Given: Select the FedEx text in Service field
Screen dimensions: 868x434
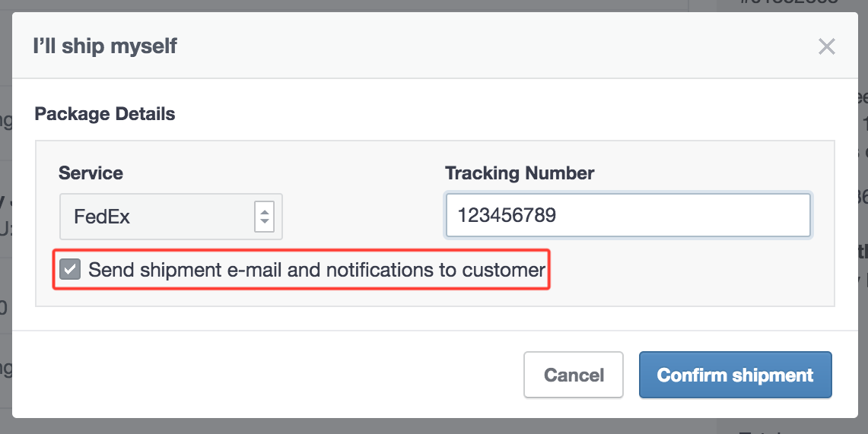Looking at the screenshot, I should (x=102, y=217).
